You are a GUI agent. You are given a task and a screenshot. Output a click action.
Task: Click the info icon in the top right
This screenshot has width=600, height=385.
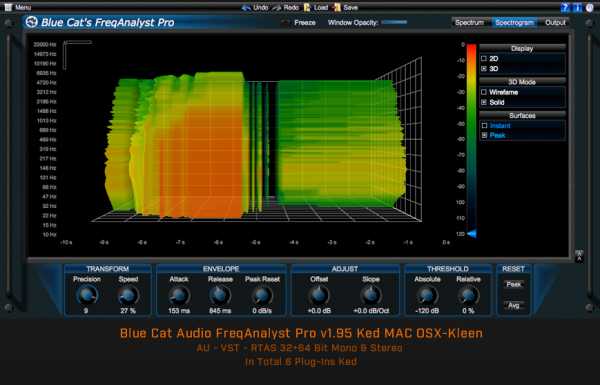click(x=577, y=7)
